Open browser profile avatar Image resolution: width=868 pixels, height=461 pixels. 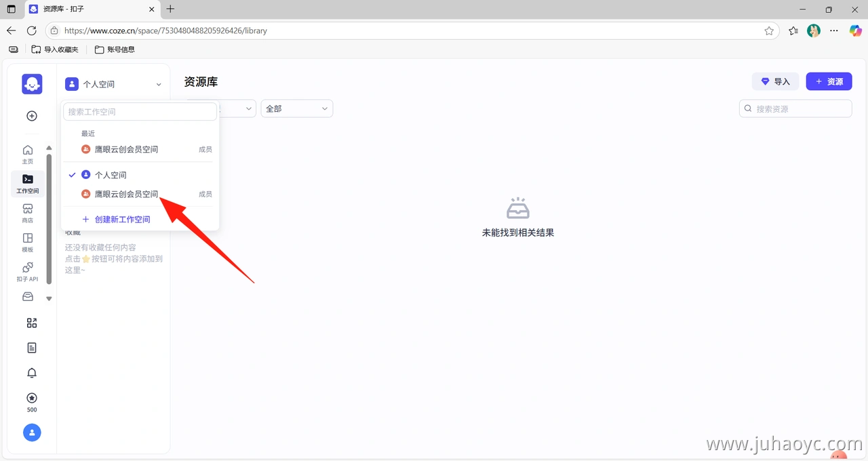pyautogui.click(x=814, y=31)
